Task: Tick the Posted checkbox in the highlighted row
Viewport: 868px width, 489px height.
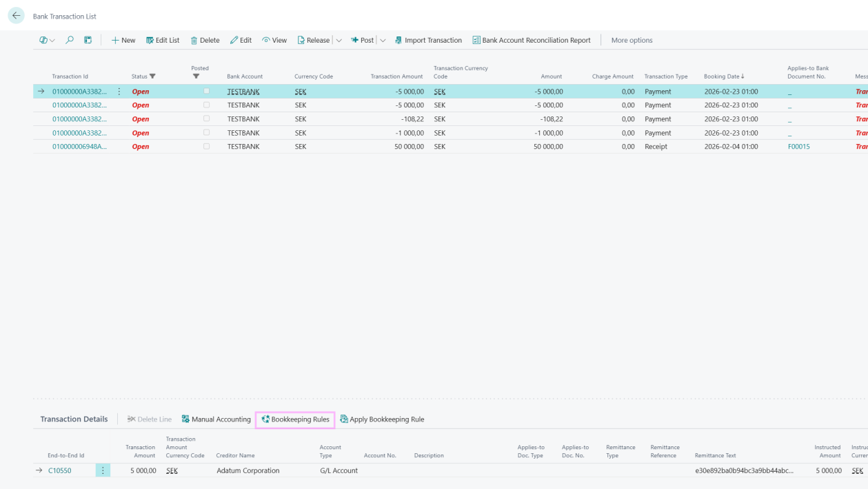Action: pyautogui.click(x=206, y=91)
